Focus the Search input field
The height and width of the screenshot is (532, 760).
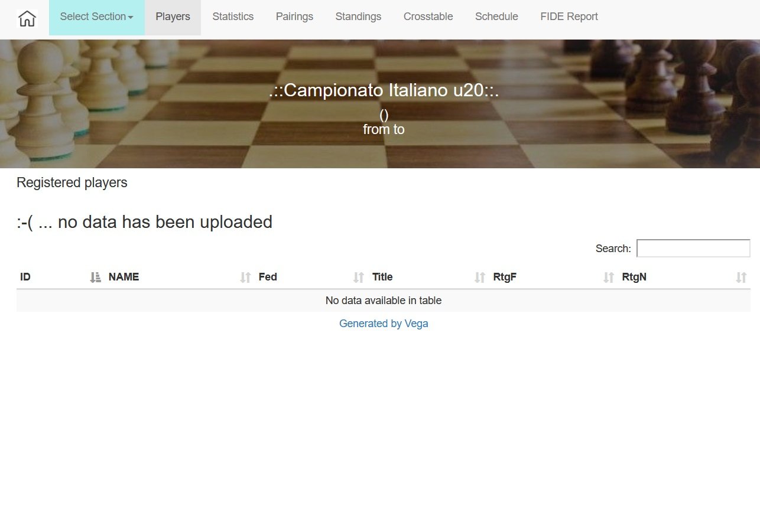(693, 248)
